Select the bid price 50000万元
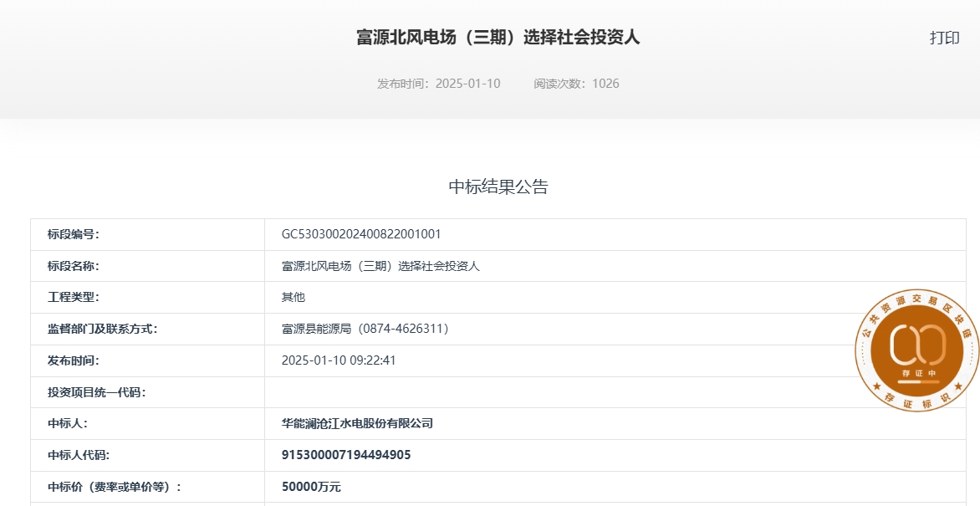 pyautogui.click(x=311, y=487)
